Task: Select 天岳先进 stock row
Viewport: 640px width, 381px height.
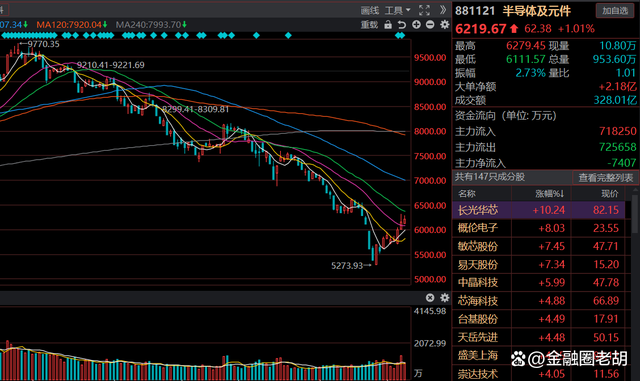Action: coord(538,337)
